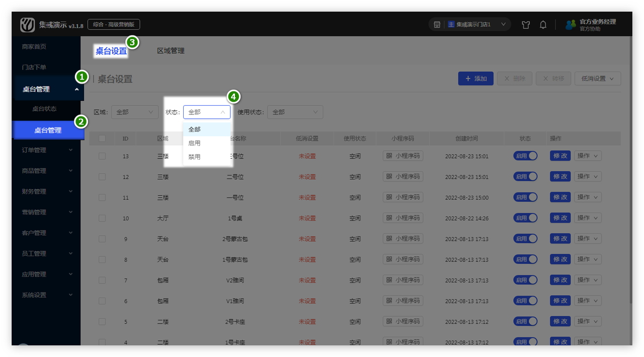
Task: Toggle the 启用 switch for ID 10
Action: [x=525, y=218]
